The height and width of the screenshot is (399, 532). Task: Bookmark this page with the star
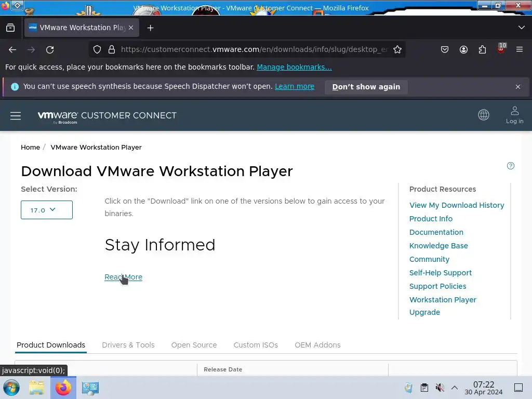pos(397,49)
